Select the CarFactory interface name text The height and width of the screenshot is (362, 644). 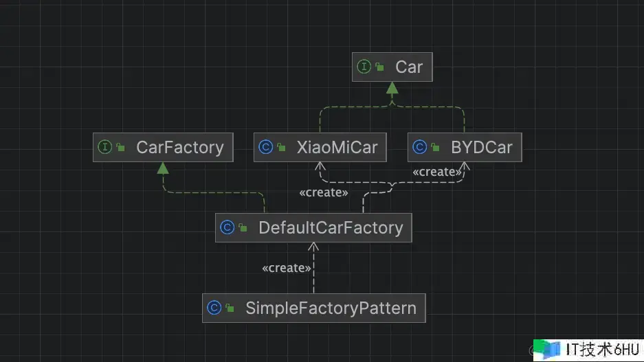(x=180, y=147)
